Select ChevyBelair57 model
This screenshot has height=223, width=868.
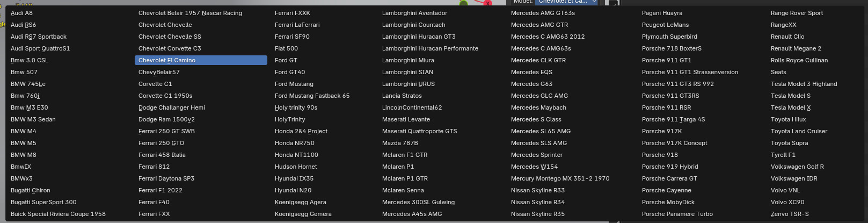[159, 72]
